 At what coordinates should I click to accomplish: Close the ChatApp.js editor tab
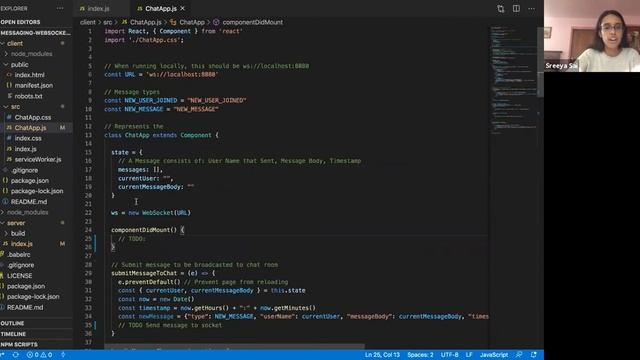(182, 8)
